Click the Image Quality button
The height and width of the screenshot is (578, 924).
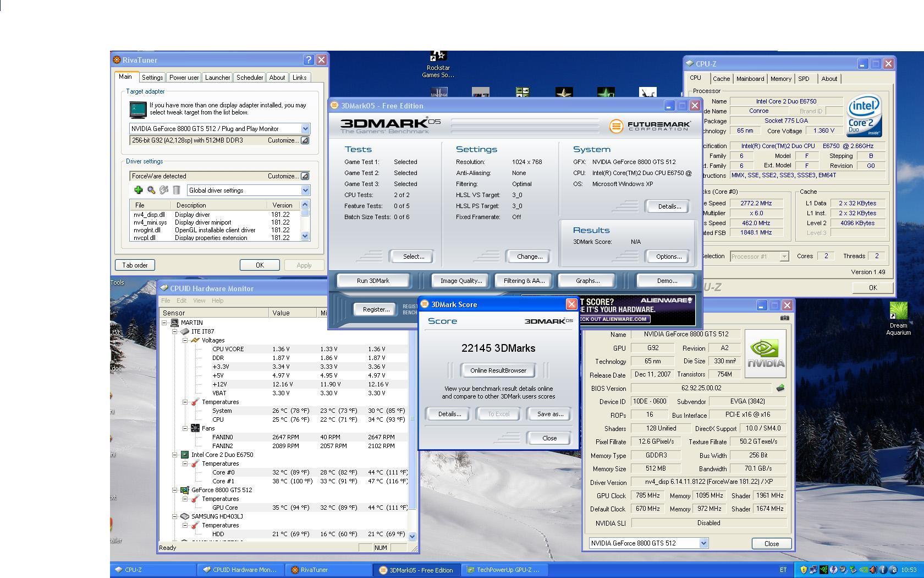461,281
